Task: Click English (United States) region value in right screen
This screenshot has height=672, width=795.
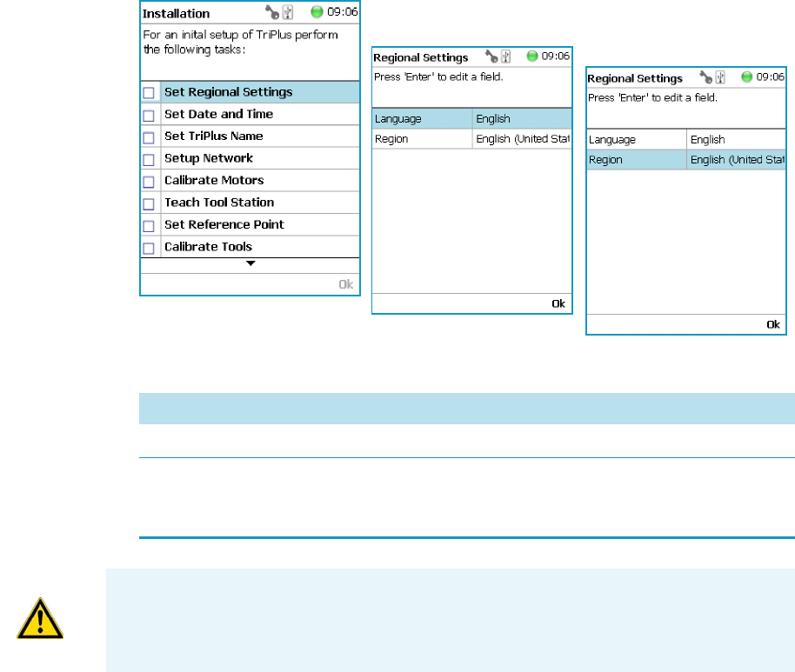Action: pyautogui.click(x=738, y=160)
